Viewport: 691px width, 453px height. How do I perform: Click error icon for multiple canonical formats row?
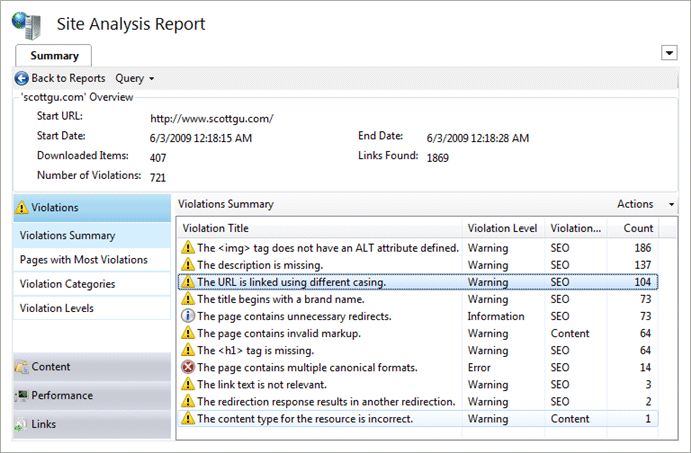pos(188,367)
